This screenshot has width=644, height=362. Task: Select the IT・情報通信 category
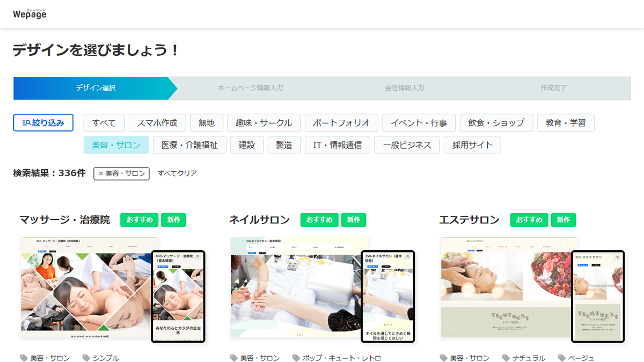click(x=337, y=145)
